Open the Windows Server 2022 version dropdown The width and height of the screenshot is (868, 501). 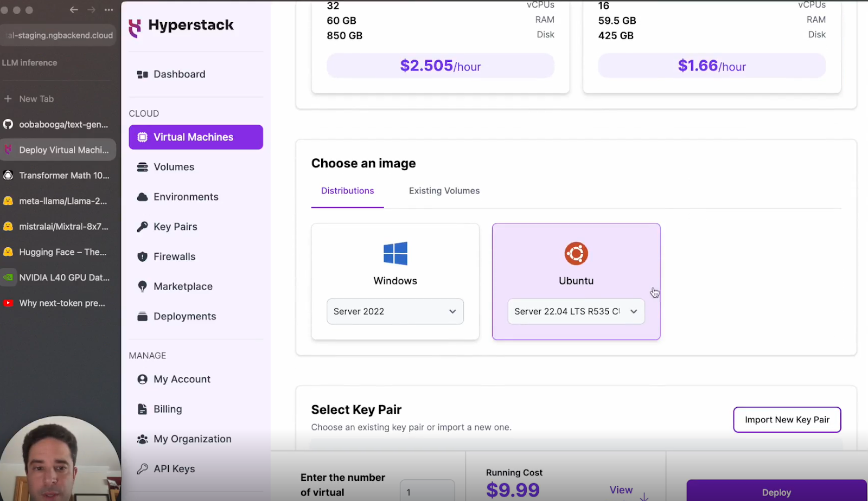tap(395, 311)
